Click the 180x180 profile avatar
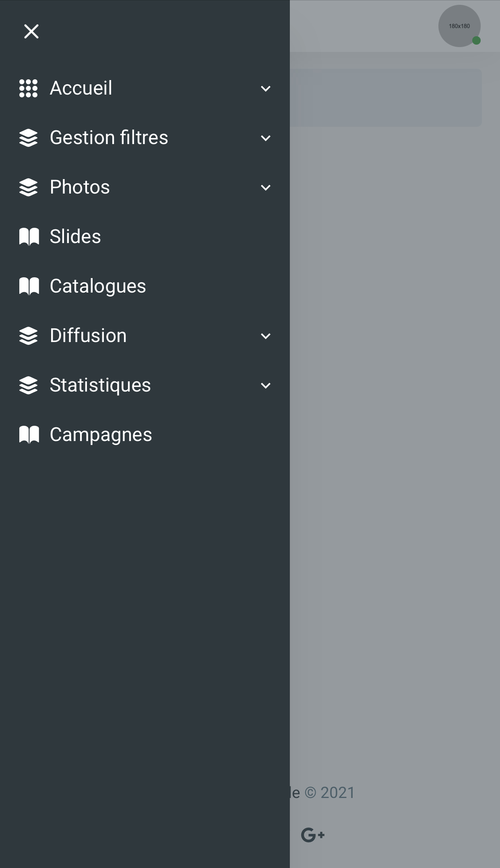 point(459,26)
